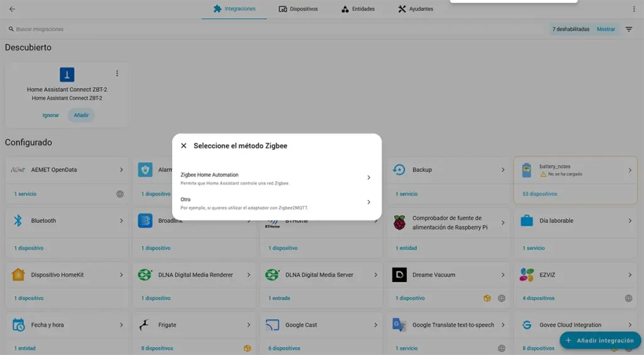Open the Entidades tab
The image size is (644, 355).
tap(358, 9)
